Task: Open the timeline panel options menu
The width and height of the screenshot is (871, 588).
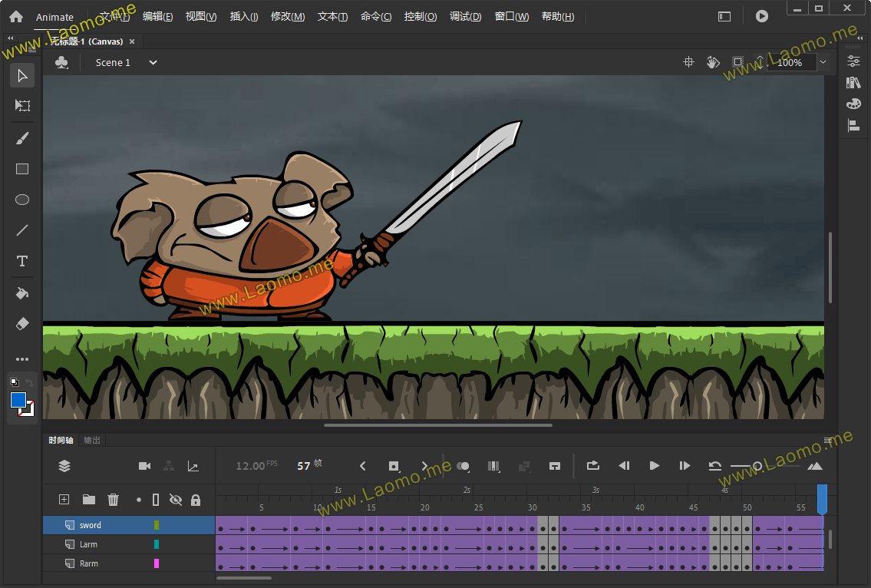Action: tap(828, 440)
